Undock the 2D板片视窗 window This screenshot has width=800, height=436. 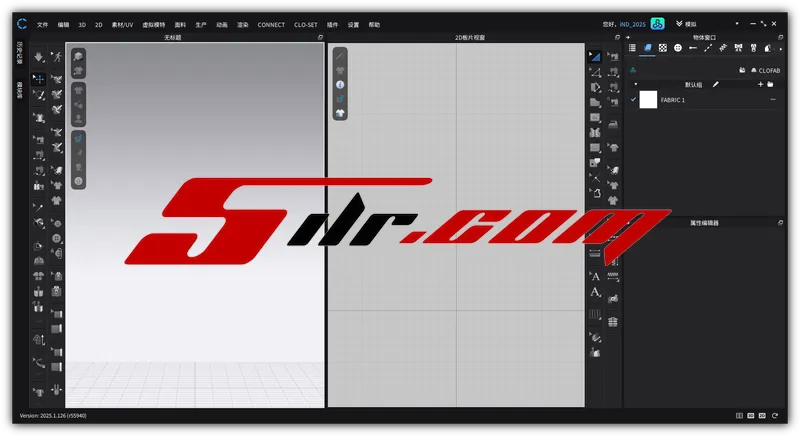(x=617, y=37)
